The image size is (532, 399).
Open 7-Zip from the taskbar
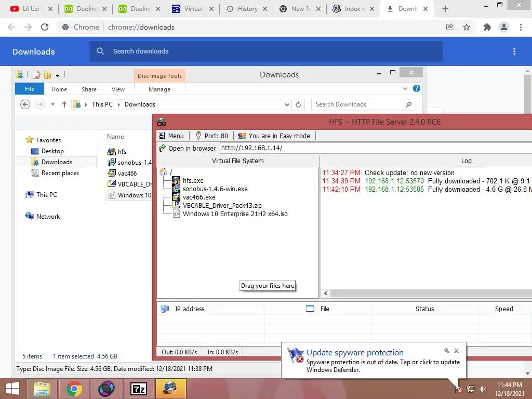[x=138, y=389]
